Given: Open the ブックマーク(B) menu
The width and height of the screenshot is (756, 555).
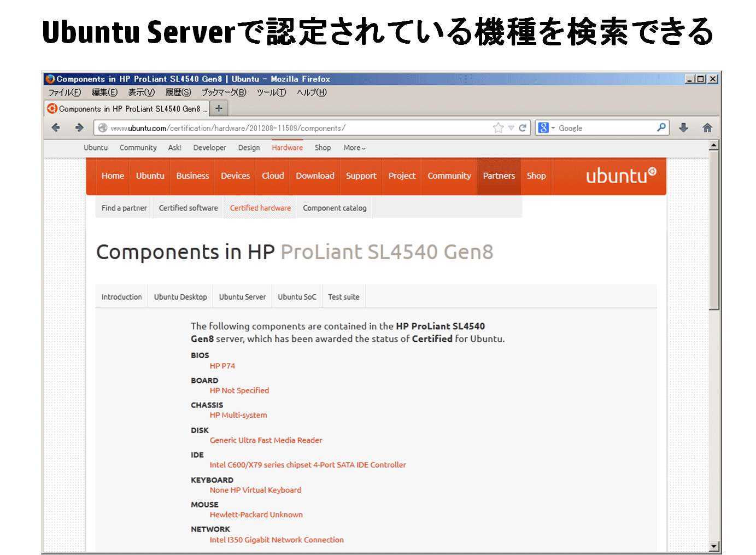Looking at the screenshot, I should pos(224,92).
